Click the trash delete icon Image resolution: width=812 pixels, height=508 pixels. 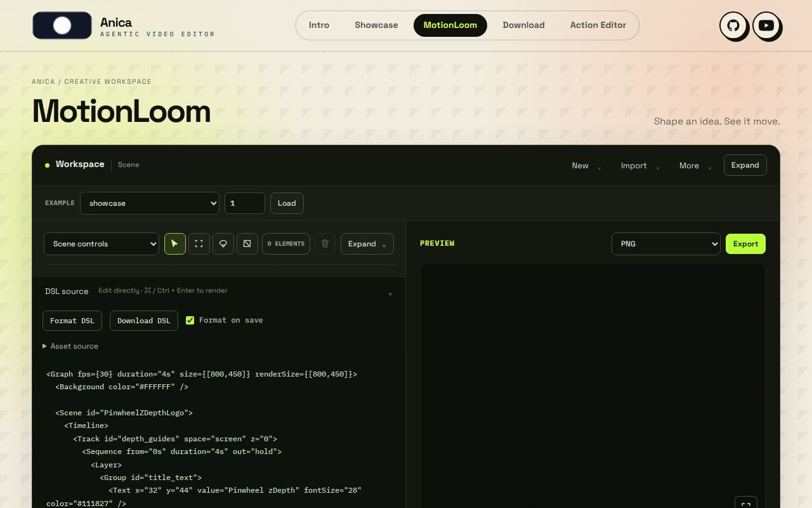(x=325, y=244)
